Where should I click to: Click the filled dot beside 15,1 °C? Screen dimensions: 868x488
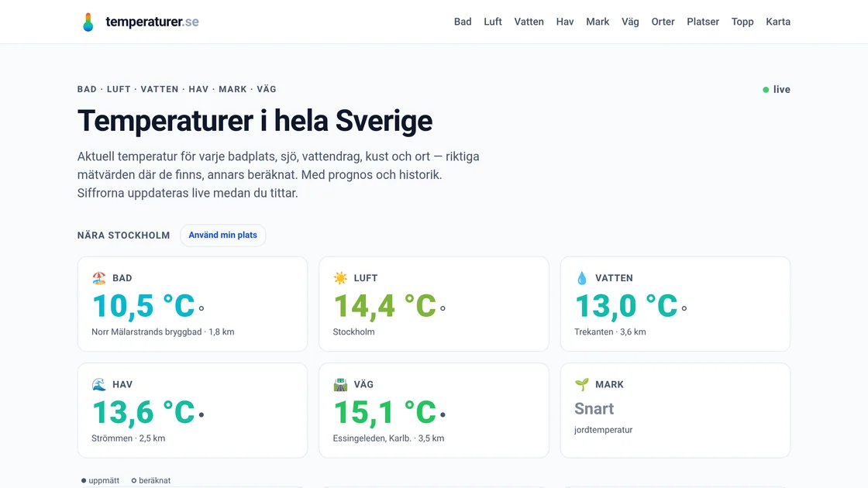pos(443,414)
